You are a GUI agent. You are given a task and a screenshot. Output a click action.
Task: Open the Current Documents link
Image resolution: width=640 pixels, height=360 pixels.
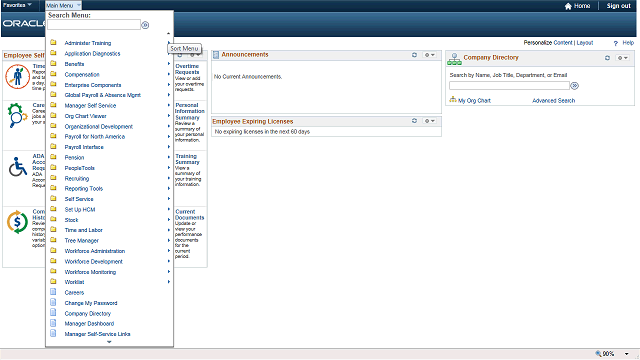[189, 215]
